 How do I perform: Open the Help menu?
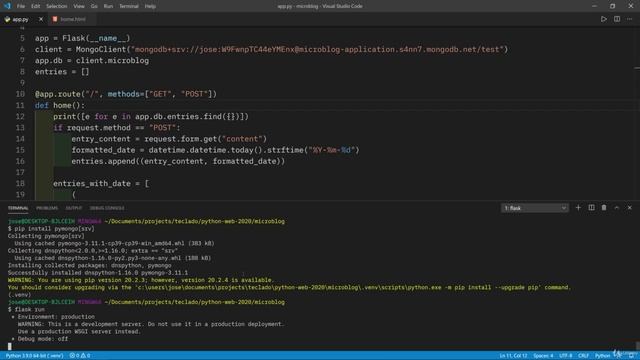150,6
